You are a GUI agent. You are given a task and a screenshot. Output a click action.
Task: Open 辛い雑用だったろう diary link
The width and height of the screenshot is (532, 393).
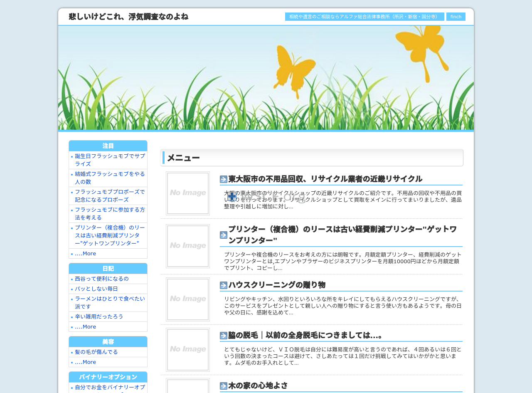point(99,317)
